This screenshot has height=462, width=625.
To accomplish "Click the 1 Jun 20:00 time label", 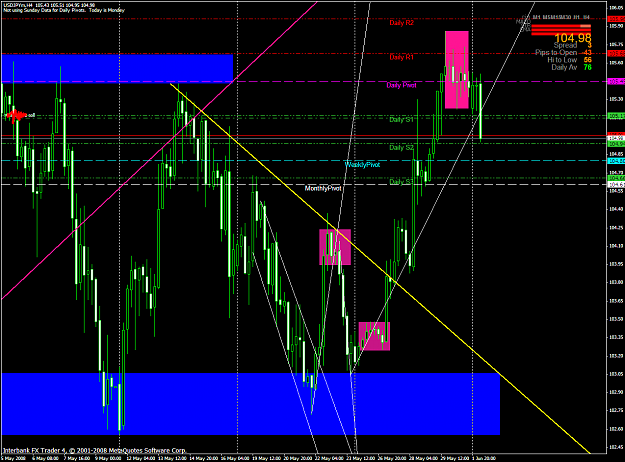I will (x=484, y=458).
